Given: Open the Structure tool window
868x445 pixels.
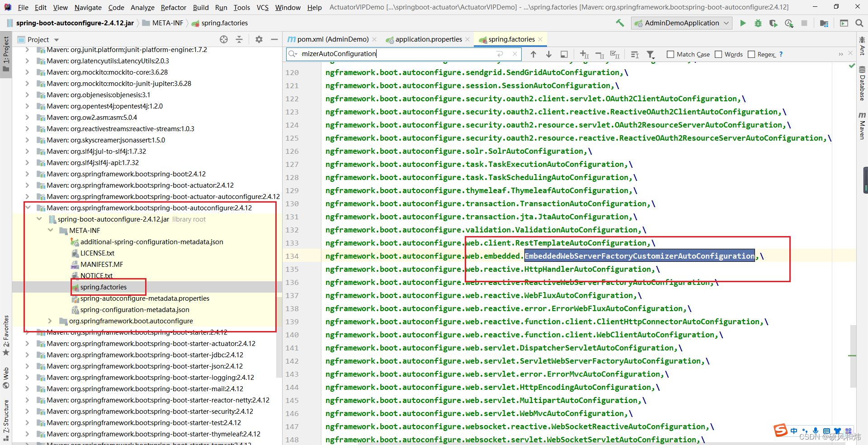Looking at the screenshot, I should pos(6,420).
